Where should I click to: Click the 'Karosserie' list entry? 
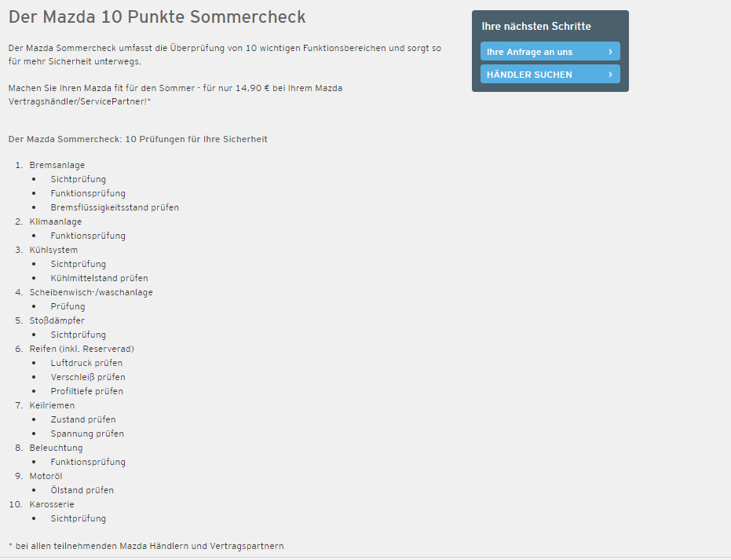pyautogui.click(x=52, y=504)
